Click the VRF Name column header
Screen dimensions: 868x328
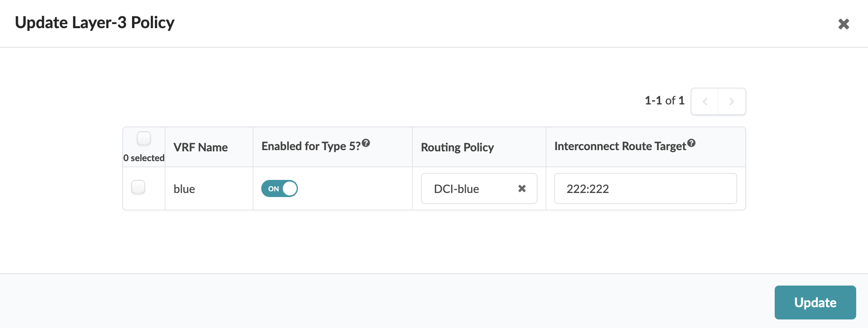point(200,147)
